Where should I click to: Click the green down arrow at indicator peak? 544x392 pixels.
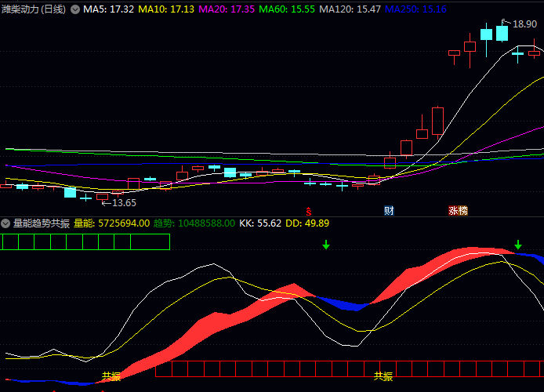pyautogui.click(x=518, y=245)
